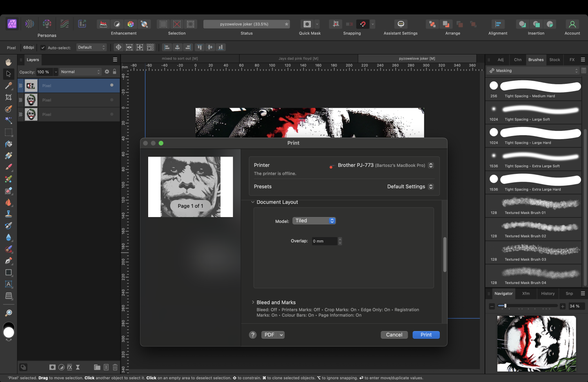Click Cancel in the Print dialog

click(394, 335)
